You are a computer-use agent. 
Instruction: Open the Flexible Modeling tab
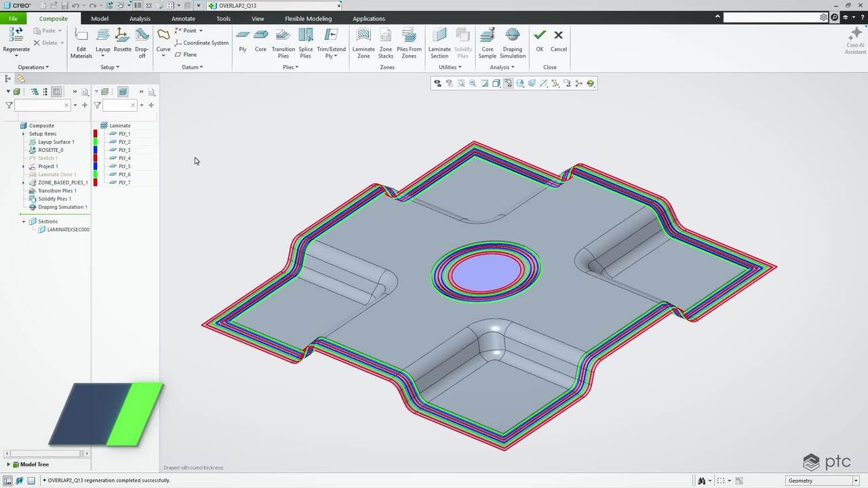coord(308,18)
